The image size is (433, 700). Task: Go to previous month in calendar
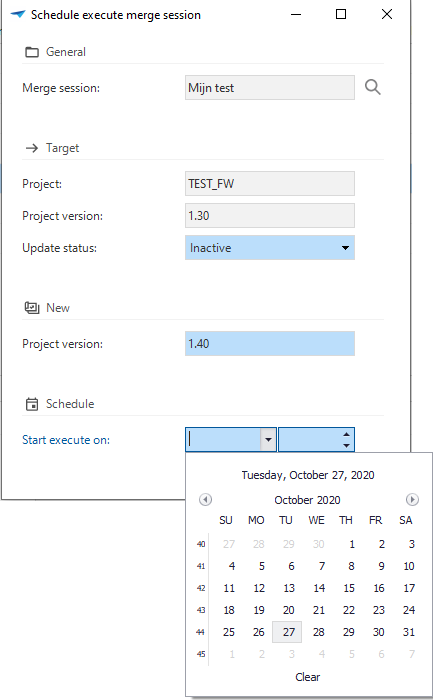[205, 500]
